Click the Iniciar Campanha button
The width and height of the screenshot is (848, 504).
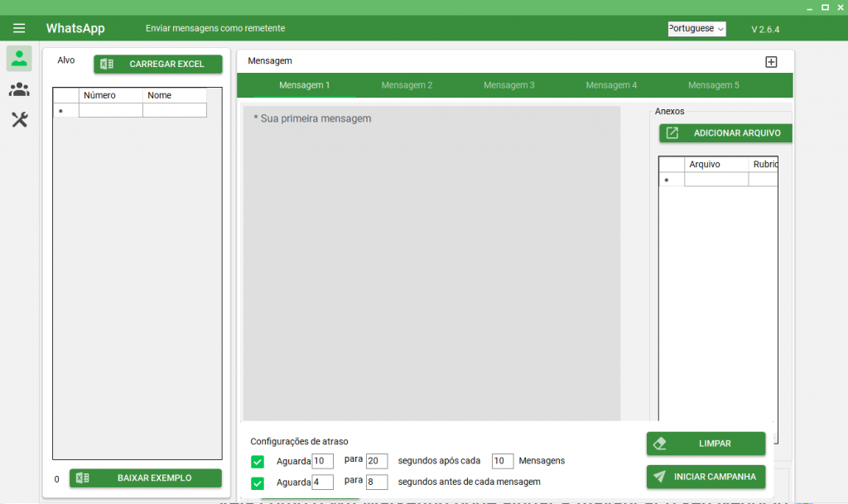[x=706, y=477]
